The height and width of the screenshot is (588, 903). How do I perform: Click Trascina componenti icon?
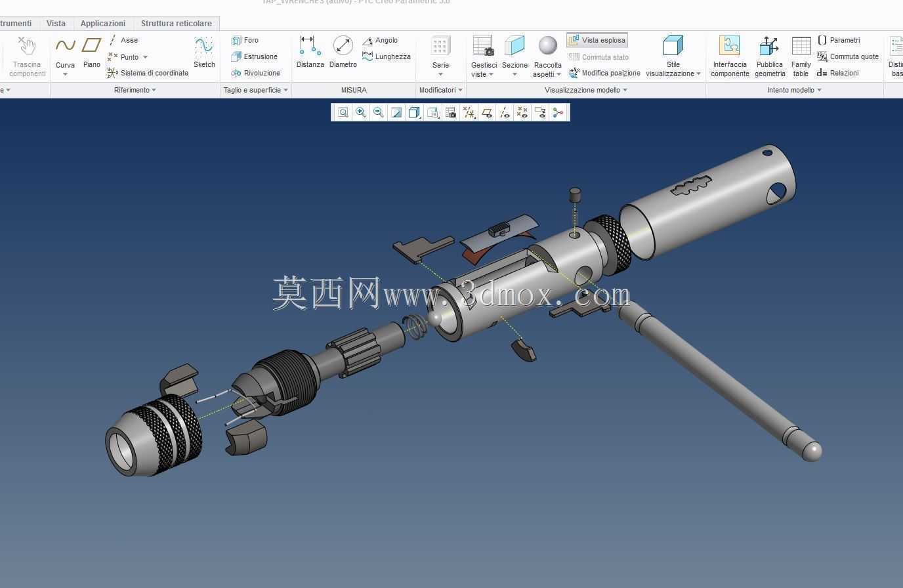[x=27, y=46]
